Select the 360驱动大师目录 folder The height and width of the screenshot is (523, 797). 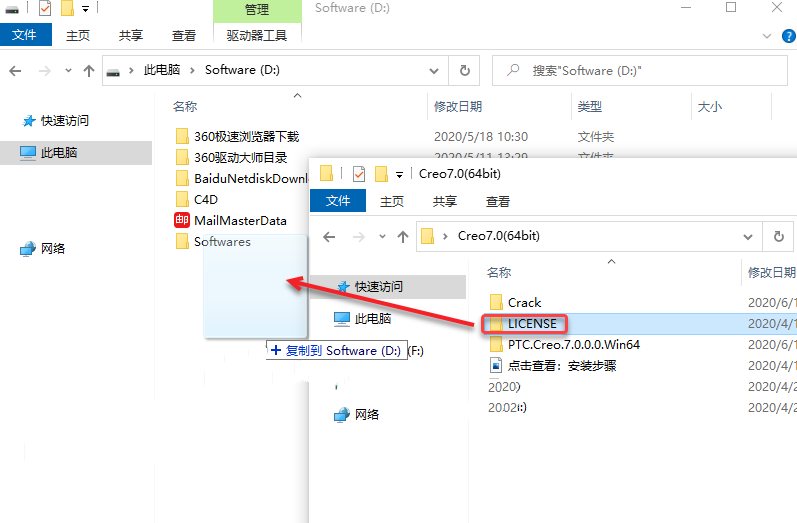coord(231,158)
